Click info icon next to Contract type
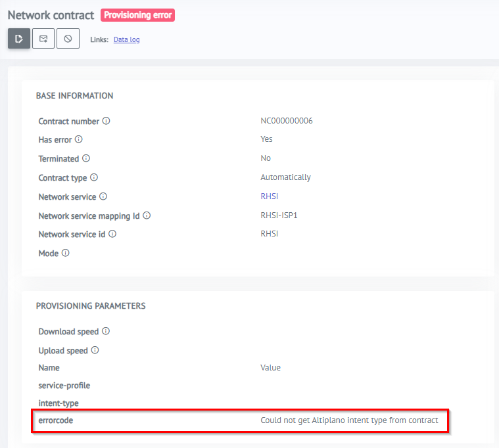The image size is (499, 448). (x=94, y=177)
